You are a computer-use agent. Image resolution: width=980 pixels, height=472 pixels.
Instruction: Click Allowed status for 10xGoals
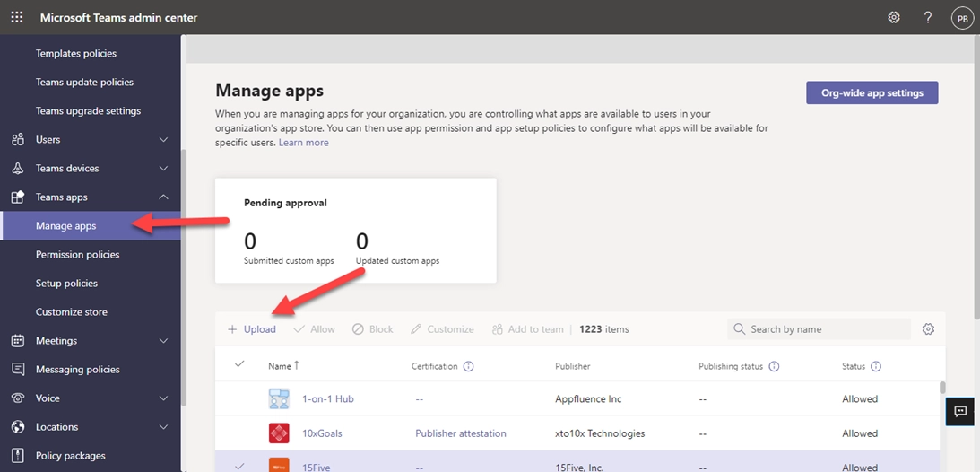[x=860, y=433]
